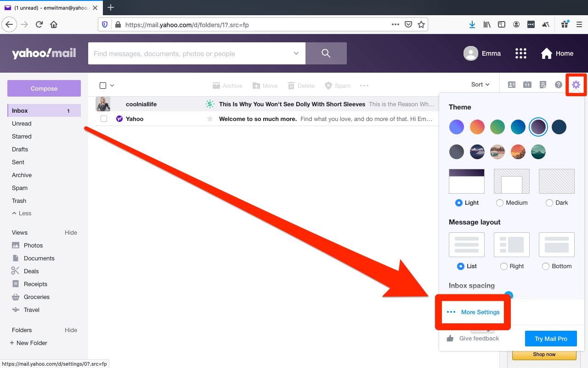The width and height of the screenshot is (588, 368).
Task: Collapse folder list with Less
Action: tap(22, 213)
